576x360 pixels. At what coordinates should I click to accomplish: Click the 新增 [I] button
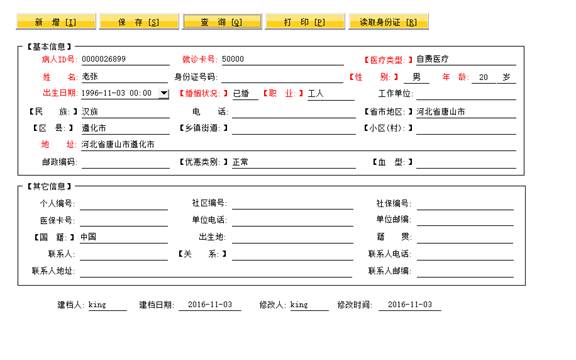[x=56, y=22]
